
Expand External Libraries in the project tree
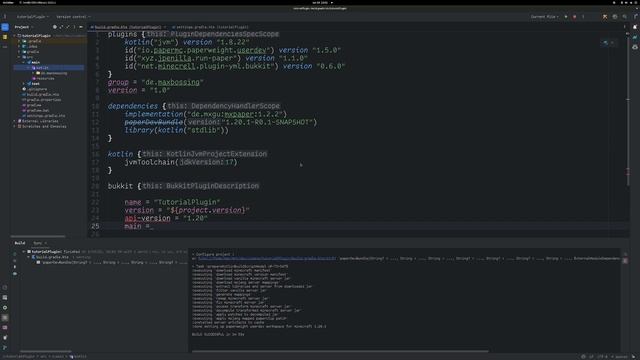15,121
